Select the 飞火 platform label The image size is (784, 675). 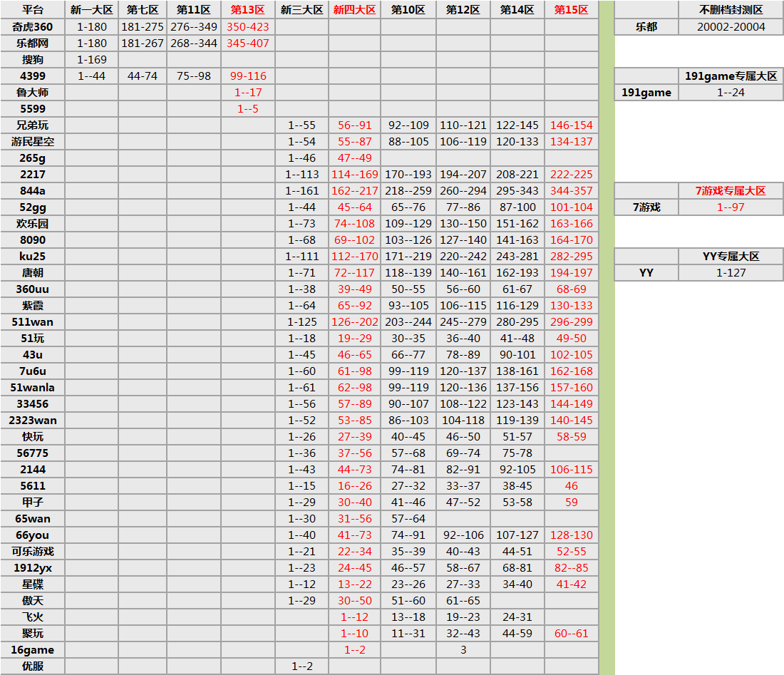tap(33, 617)
